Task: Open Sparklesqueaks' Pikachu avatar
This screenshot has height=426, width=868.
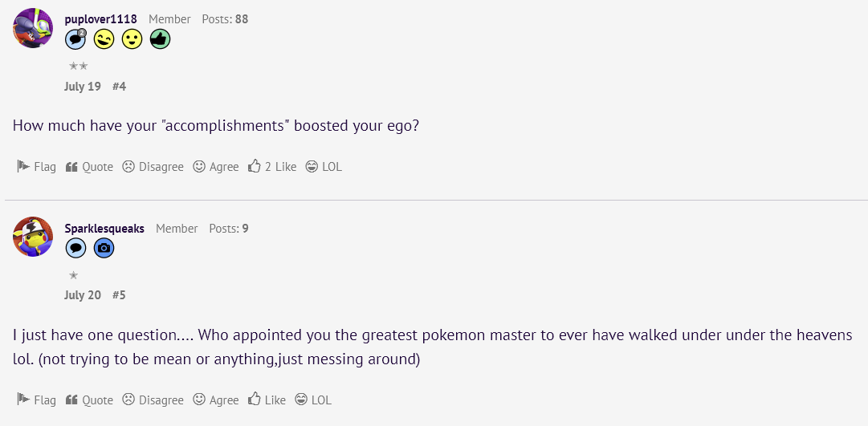Action: (33, 236)
